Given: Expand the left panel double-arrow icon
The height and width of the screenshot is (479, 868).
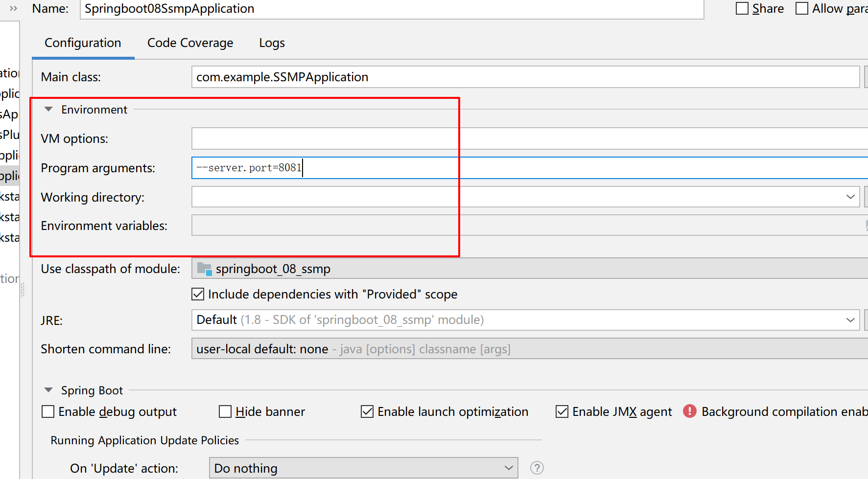Looking at the screenshot, I should point(14,8).
